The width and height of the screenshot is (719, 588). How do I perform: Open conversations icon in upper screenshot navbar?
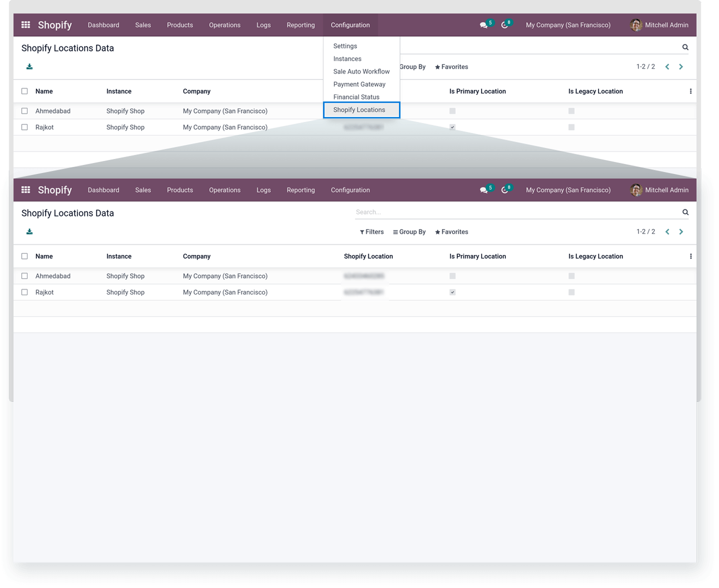click(484, 25)
